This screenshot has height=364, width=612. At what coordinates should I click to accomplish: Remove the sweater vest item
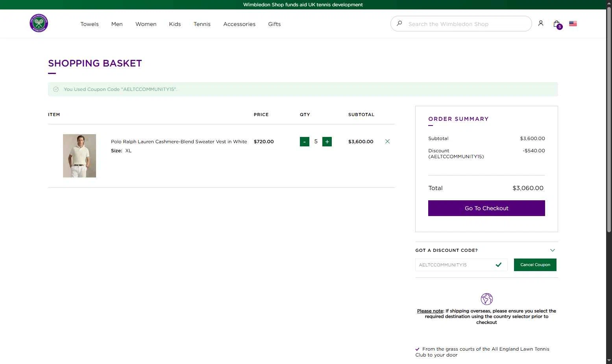click(x=387, y=141)
